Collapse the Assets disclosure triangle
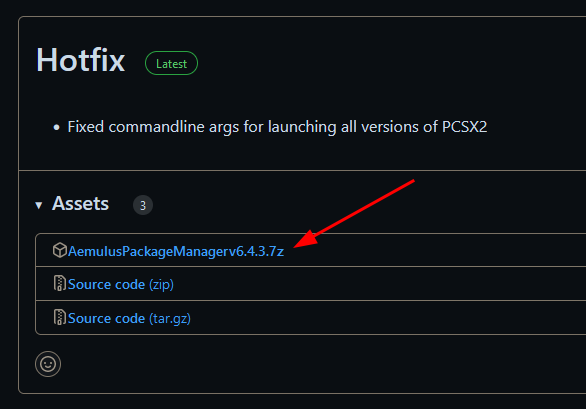Screen dimensions: 586x409 (38, 205)
